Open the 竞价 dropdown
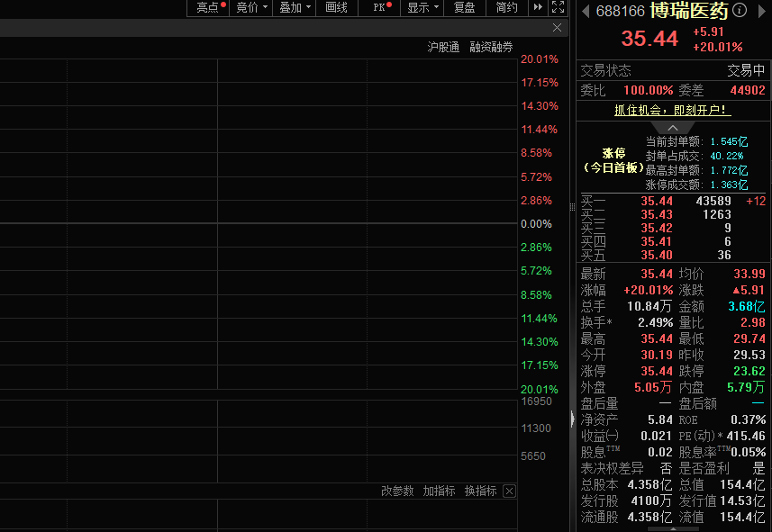This screenshot has width=772, height=532. click(251, 7)
